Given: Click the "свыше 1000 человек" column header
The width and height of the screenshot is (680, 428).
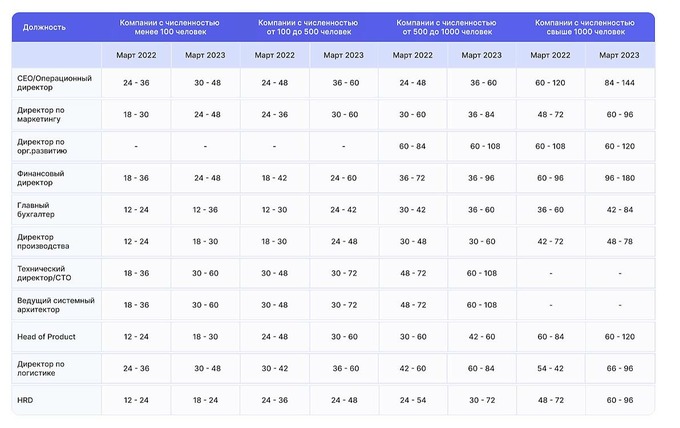Looking at the screenshot, I should pos(585,27).
